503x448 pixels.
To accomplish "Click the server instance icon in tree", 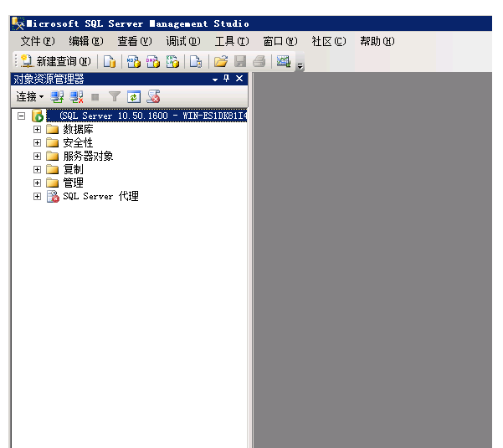I will pos(38,116).
